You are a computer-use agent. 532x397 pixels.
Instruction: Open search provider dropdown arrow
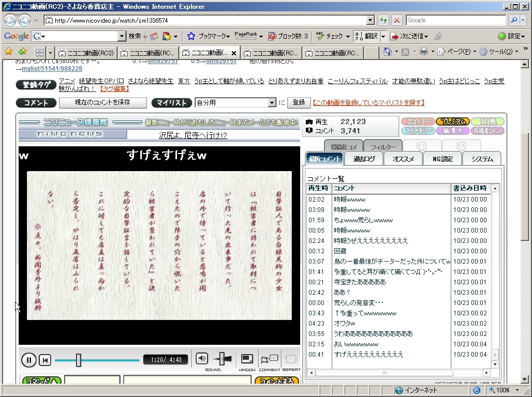click(523, 20)
